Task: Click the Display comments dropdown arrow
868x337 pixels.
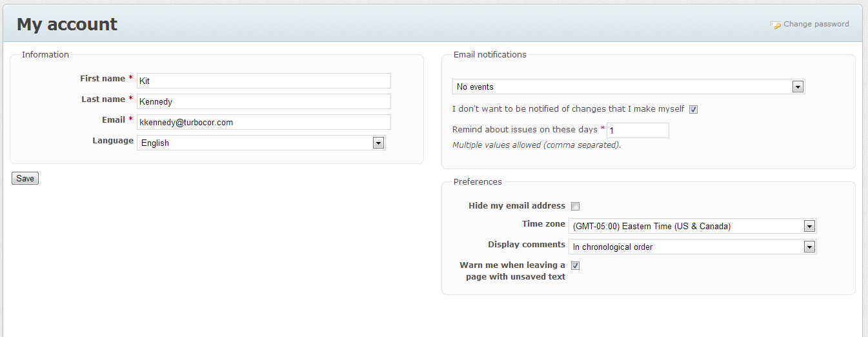Action: click(x=809, y=247)
